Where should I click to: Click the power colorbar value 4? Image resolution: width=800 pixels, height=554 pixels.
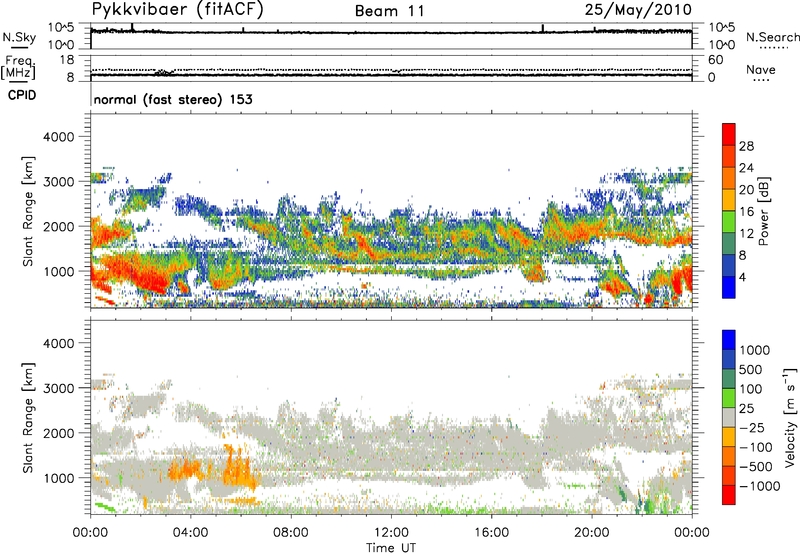click(x=742, y=277)
